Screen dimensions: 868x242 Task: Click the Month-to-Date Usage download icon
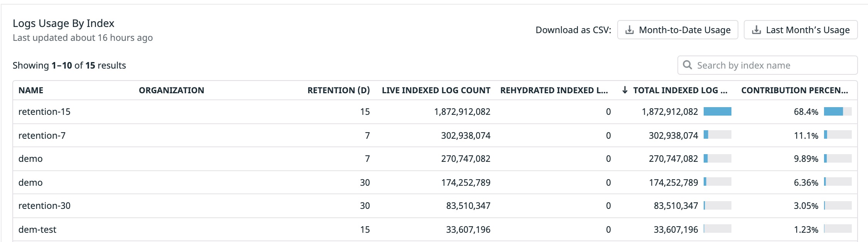pyautogui.click(x=629, y=30)
